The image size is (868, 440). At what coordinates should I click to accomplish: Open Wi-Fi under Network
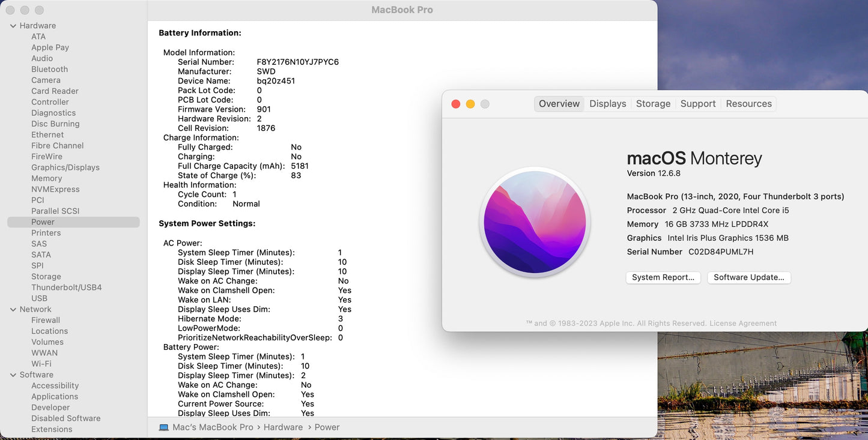click(x=41, y=364)
